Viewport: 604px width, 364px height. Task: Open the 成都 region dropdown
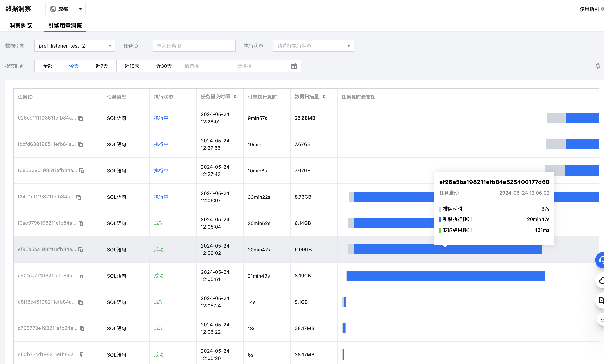click(x=66, y=9)
